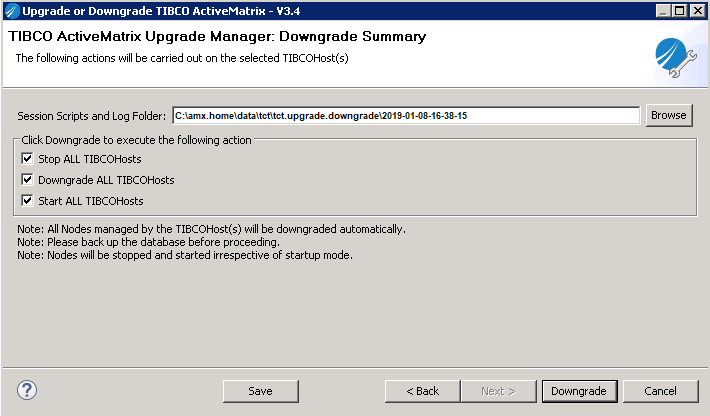Click the database backup note text
710x416 pixels.
[148, 242]
